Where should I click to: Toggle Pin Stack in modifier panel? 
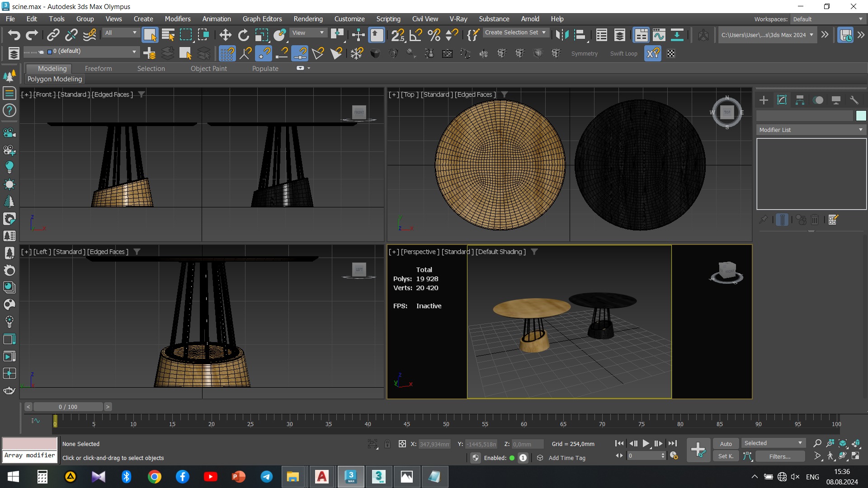click(x=763, y=220)
